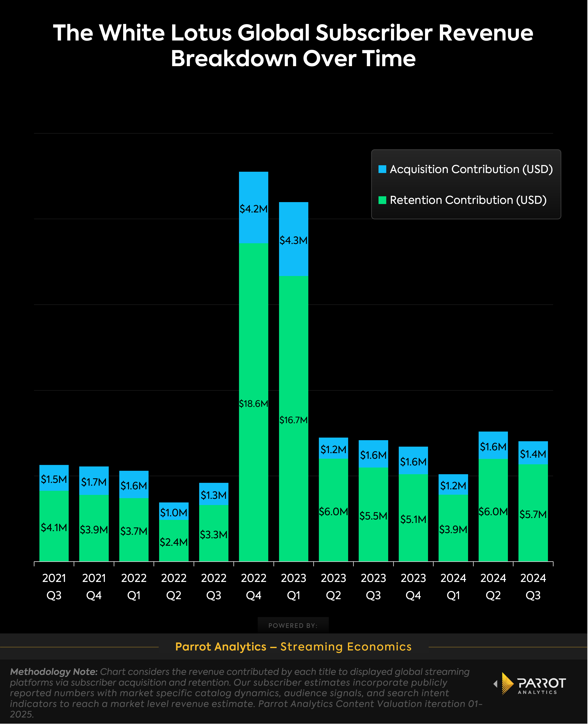Click the 2024 Q3 axis label

pyautogui.click(x=533, y=587)
